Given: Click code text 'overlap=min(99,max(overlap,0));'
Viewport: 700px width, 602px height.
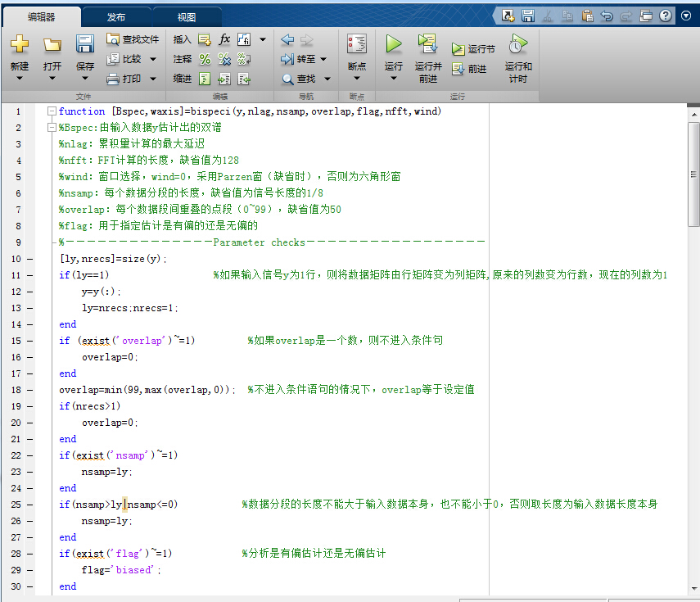Looking at the screenshot, I should [x=147, y=391].
